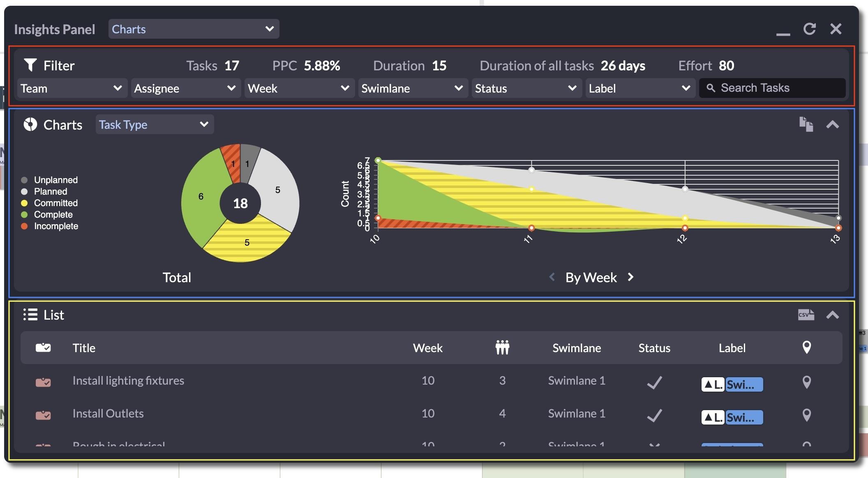Open the Team filter dropdown
The width and height of the screenshot is (868, 478).
point(72,88)
